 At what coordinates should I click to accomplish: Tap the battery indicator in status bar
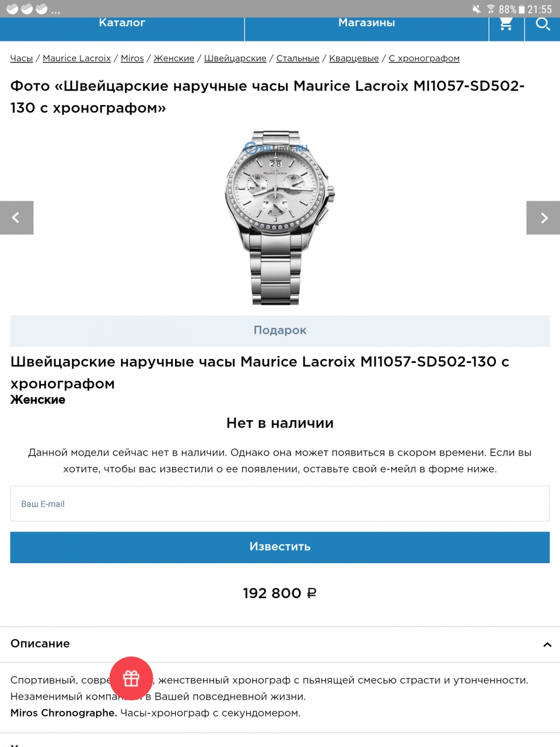pos(521,9)
